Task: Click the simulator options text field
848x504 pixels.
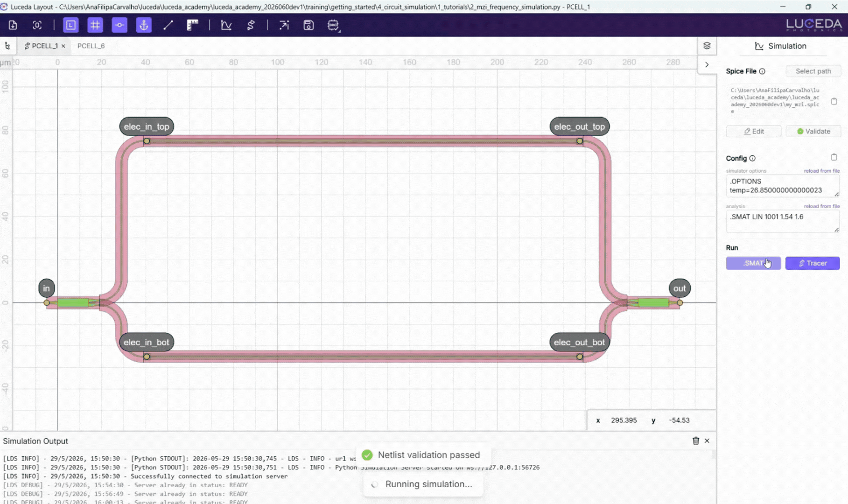Action: [x=783, y=186]
